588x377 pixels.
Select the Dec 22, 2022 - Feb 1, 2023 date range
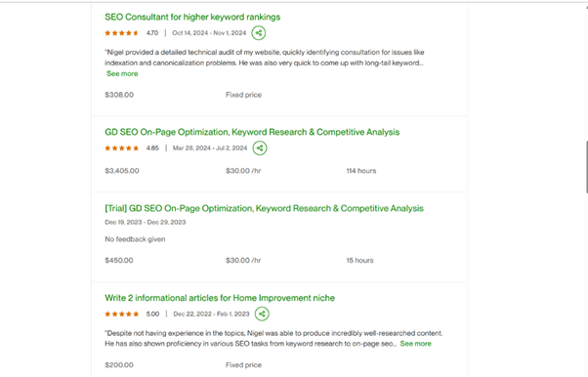tap(211, 314)
